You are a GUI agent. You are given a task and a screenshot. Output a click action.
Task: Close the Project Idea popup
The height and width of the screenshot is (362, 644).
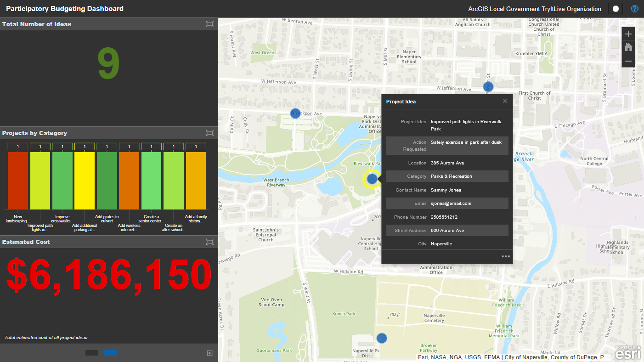pos(505,101)
